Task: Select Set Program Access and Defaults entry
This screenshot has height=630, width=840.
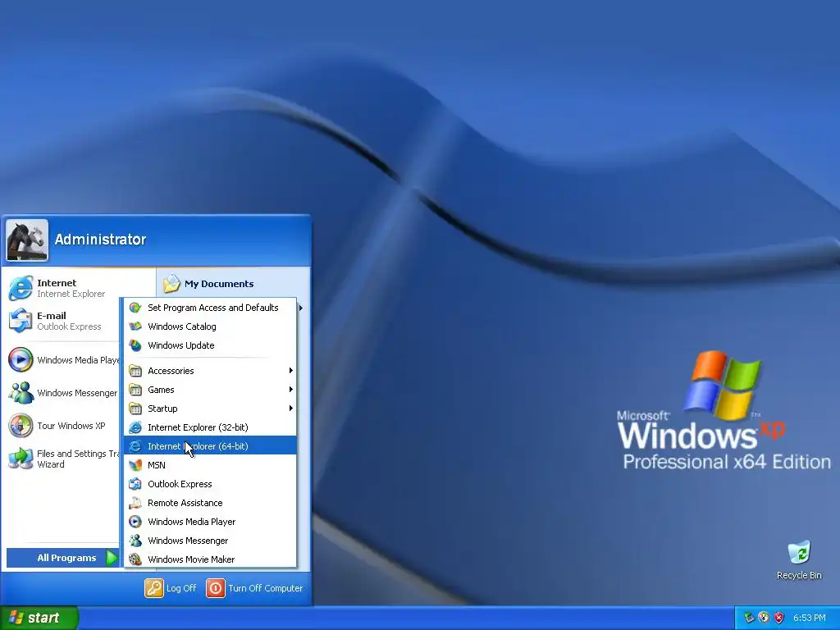Action: pyautogui.click(x=210, y=308)
